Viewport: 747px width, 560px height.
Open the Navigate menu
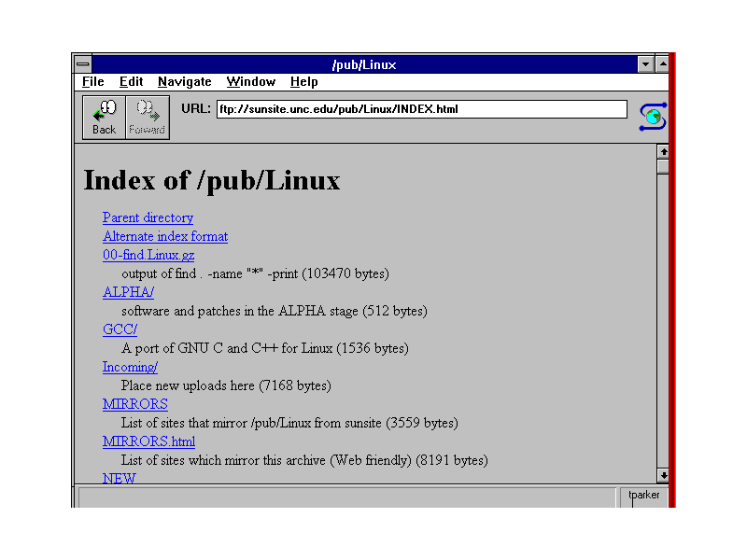click(184, 82)
